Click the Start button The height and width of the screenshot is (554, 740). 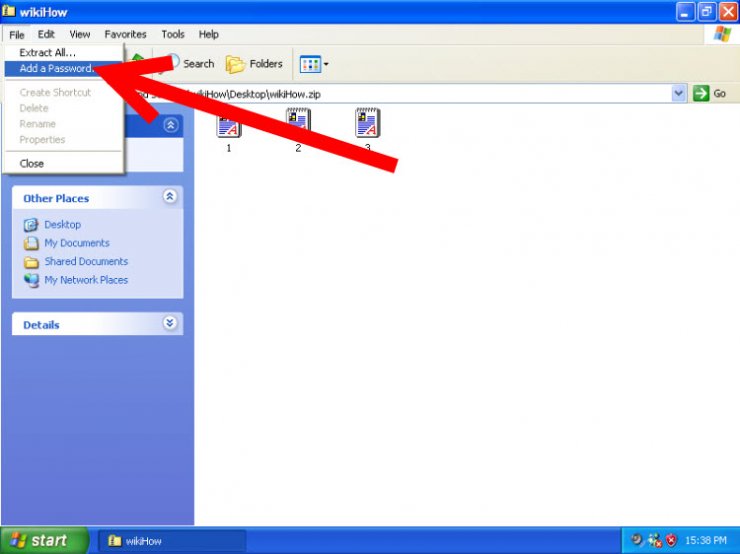pos(44,540)
